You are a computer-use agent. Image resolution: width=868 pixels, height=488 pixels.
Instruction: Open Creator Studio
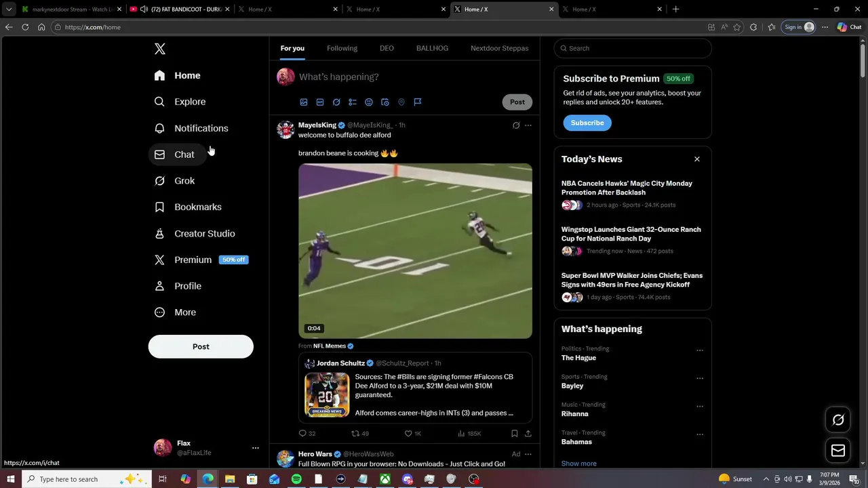tap(195, 233)
